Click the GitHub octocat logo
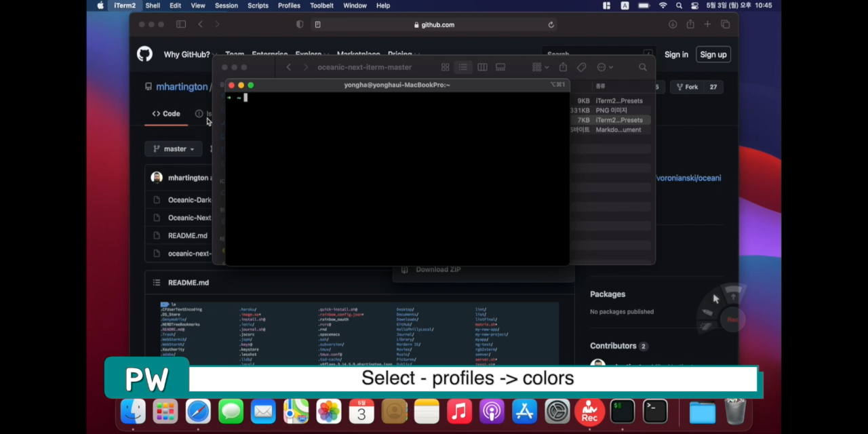868x434 pixels. pyautogui.click(x=144, y=54)
